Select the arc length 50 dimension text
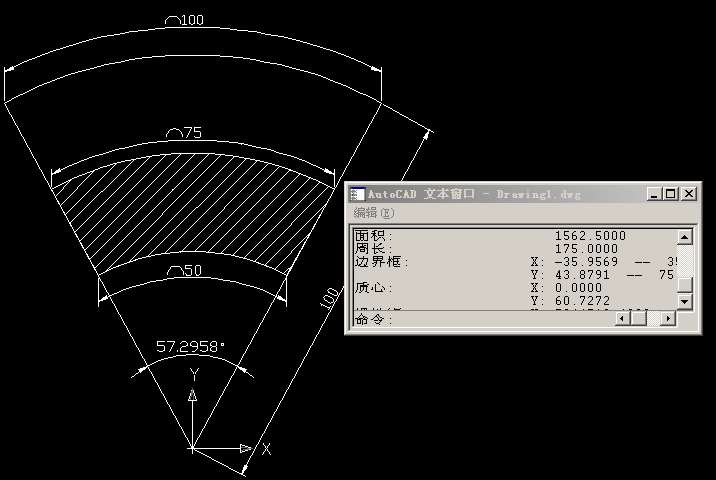This screenshot has width=716, height=480. point(184,270)
